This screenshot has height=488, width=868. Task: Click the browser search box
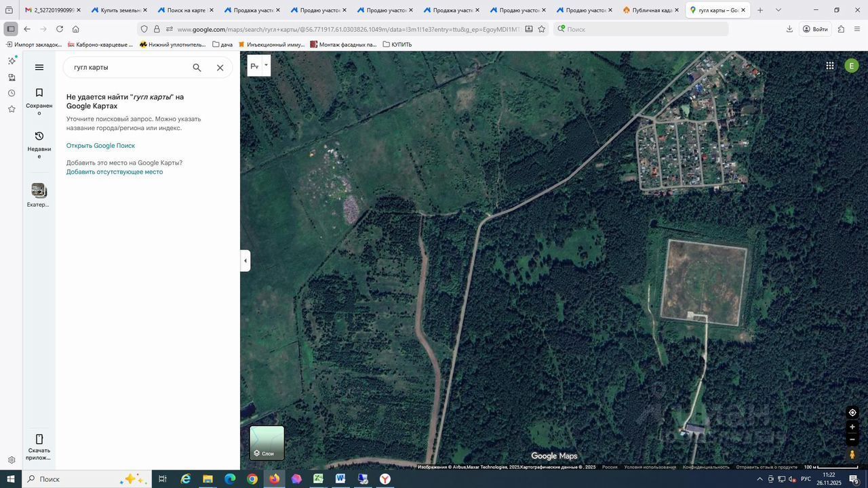point(641,29)
